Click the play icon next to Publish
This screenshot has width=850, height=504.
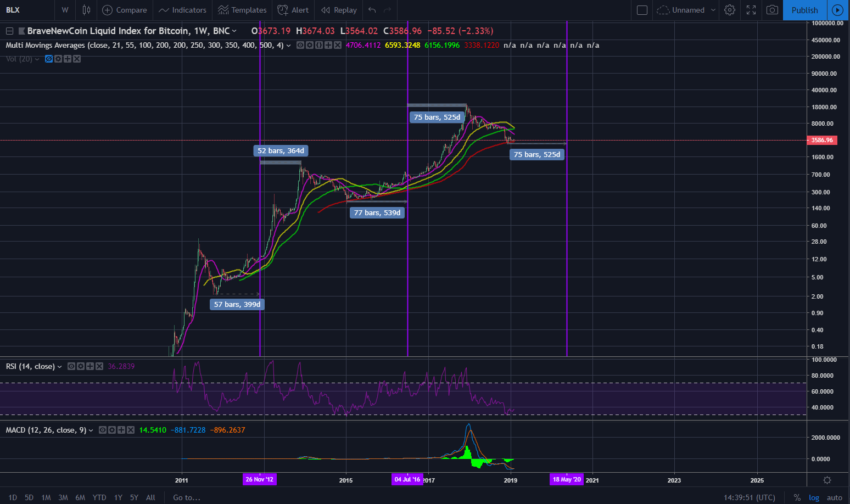837,10
